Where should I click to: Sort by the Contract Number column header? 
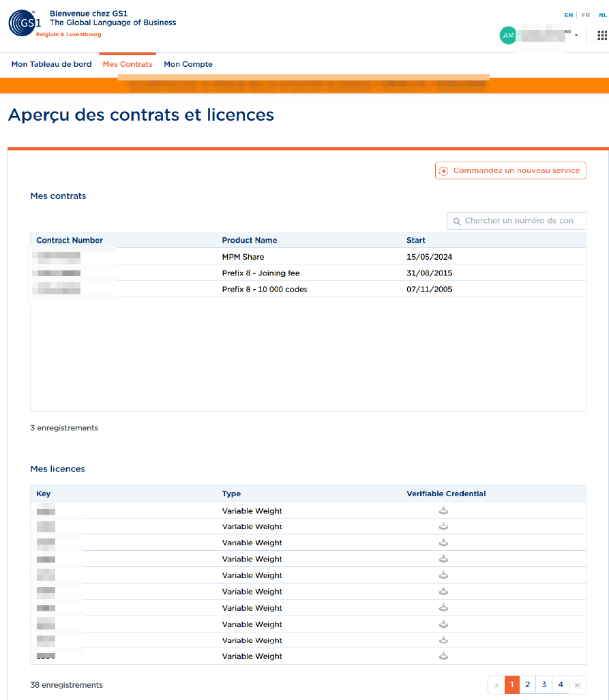point(70,240)
